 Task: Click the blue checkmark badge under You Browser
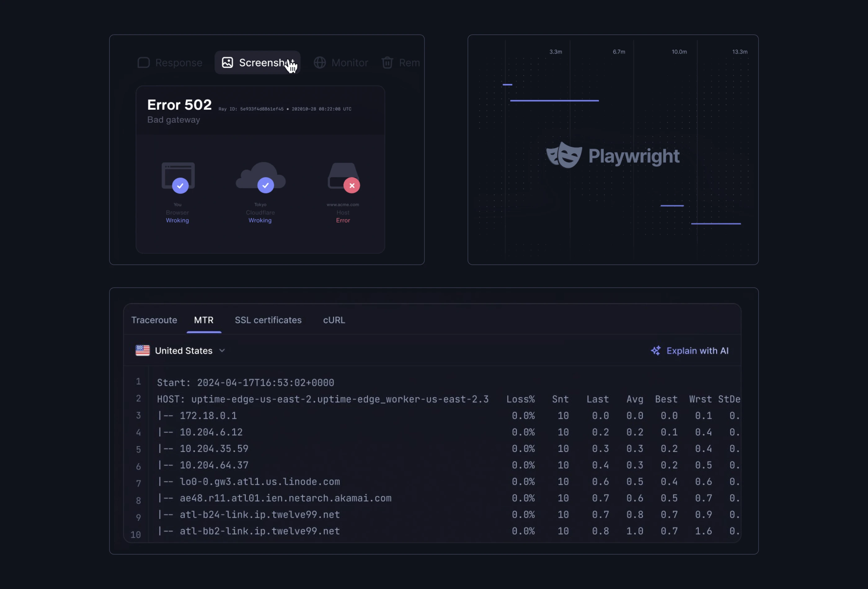180,185
